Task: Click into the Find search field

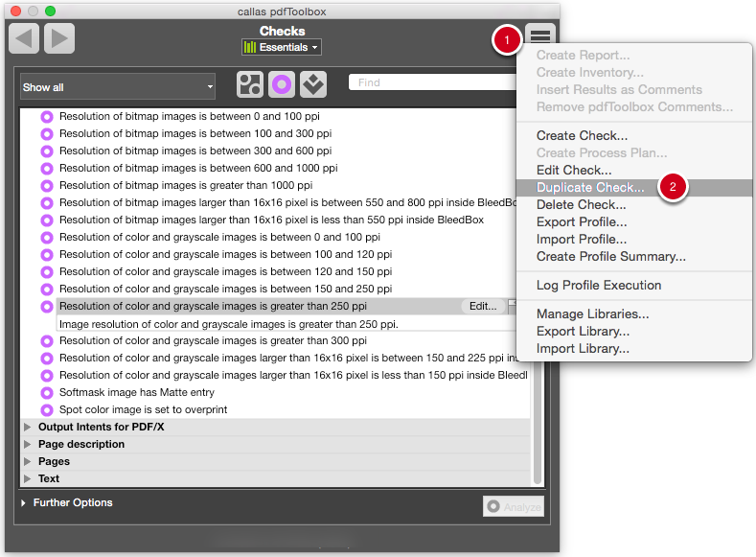Action: click(x=432, y=82)
